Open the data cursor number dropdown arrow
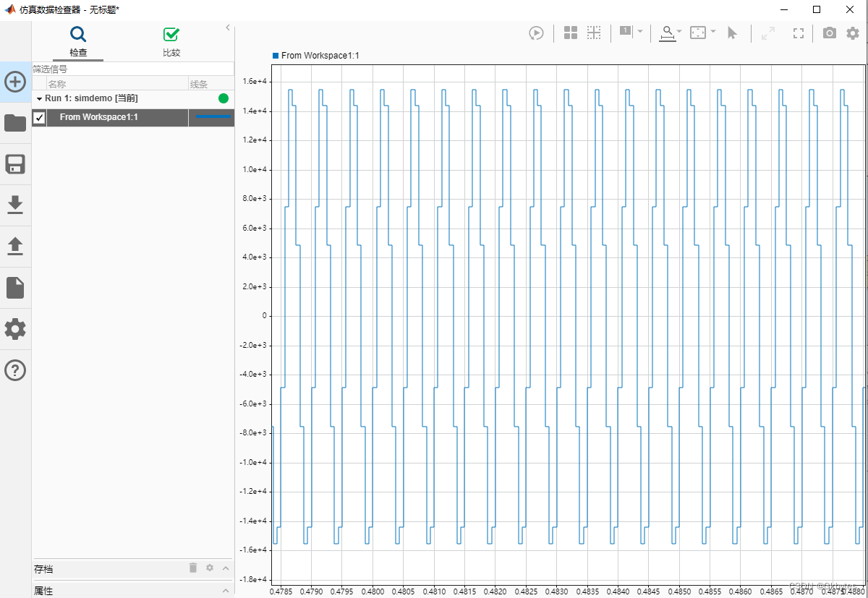This screenshot has height=598, width=868. tap(640, 32)
